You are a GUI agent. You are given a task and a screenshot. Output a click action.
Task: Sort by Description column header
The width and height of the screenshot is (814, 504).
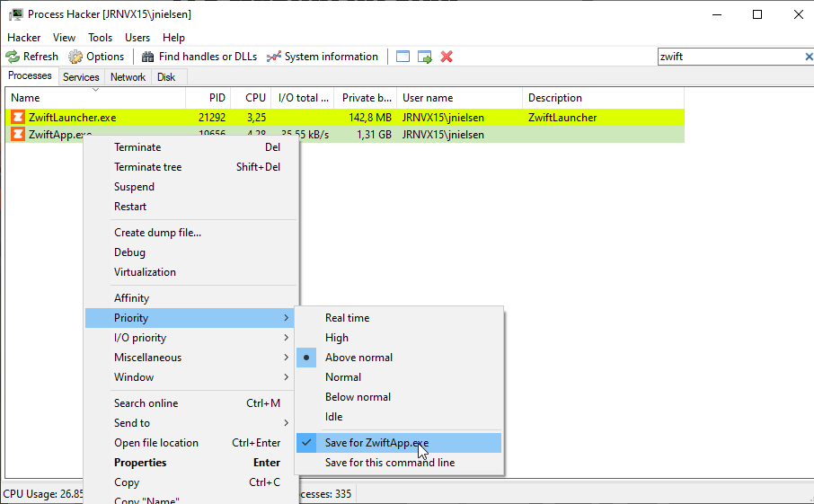603,98
